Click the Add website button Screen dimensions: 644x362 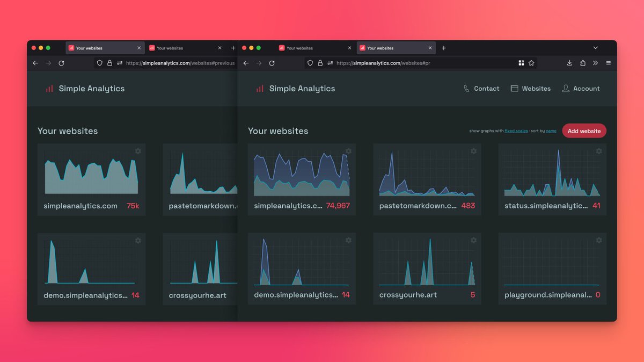(584, 131)
